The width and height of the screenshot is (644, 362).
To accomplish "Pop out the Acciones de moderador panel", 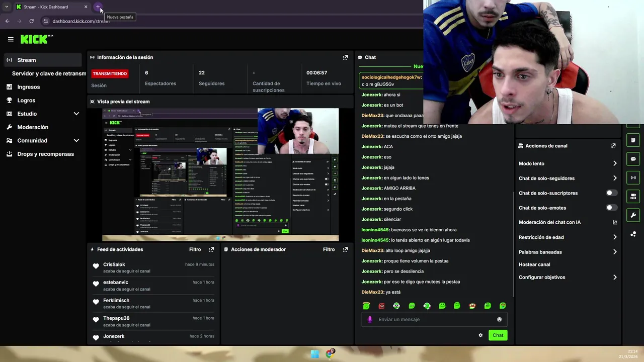I will coord(345,249).
